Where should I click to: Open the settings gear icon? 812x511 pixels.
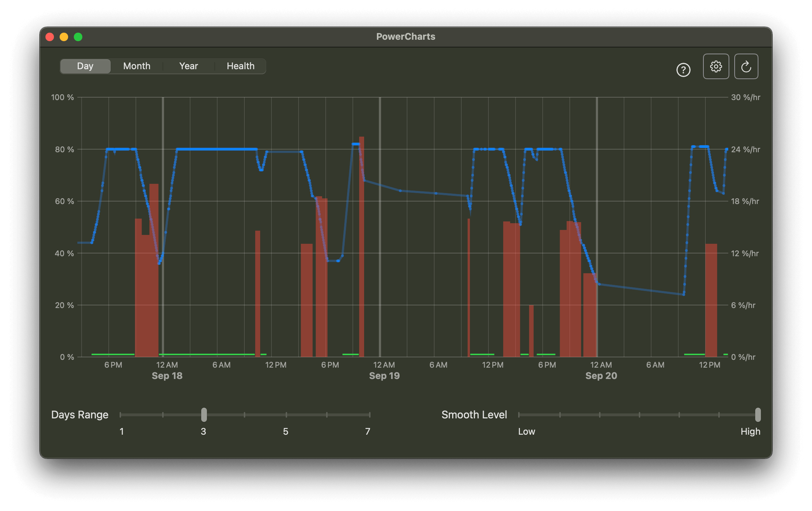tap(716, 66)
